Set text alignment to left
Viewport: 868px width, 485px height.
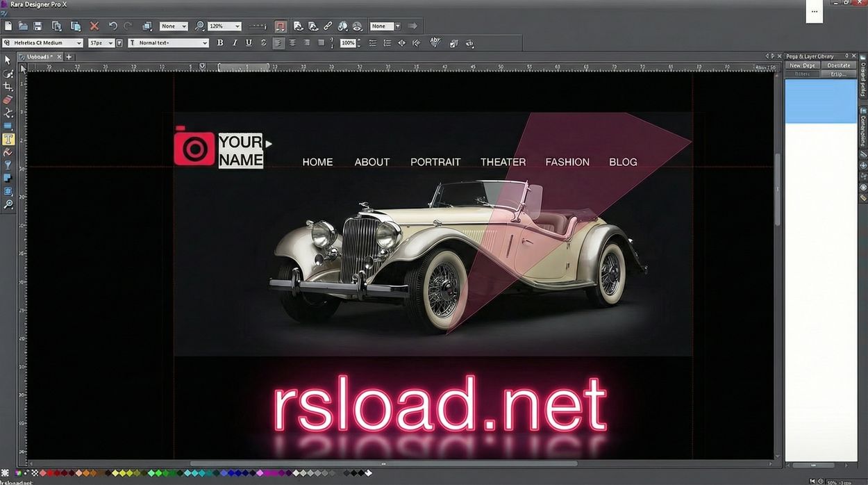click(278, 43)
